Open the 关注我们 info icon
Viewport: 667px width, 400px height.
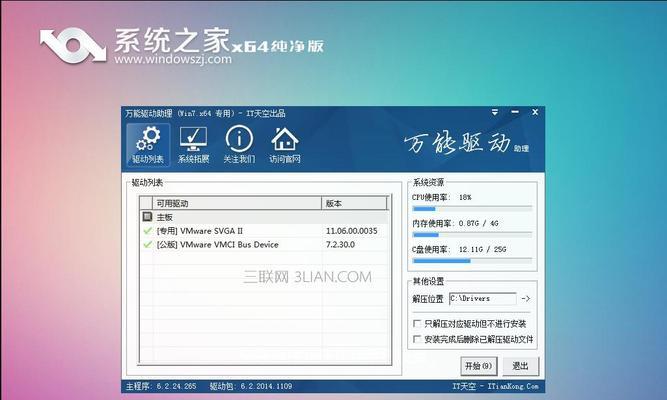pos(239,145)
